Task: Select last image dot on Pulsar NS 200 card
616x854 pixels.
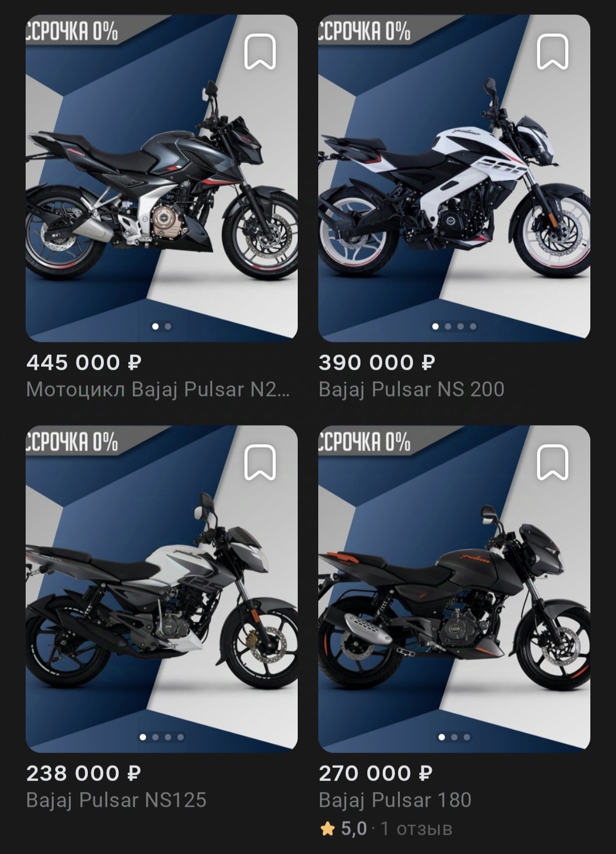Action: coord(473,327)
